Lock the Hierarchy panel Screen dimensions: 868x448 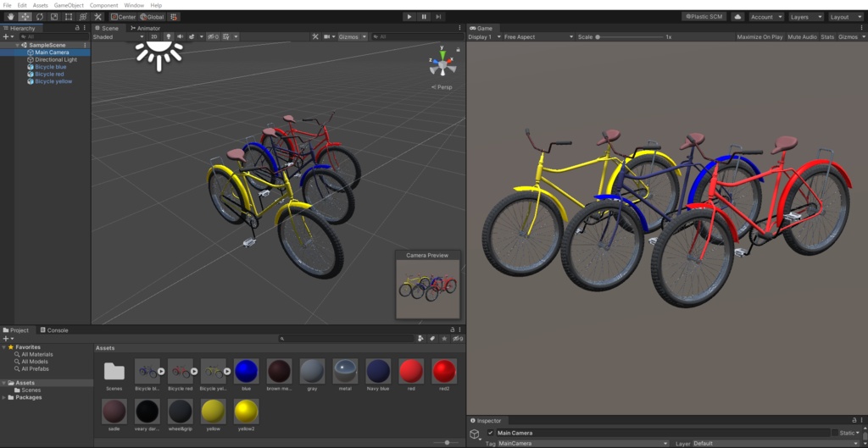(x=77, y=28)
